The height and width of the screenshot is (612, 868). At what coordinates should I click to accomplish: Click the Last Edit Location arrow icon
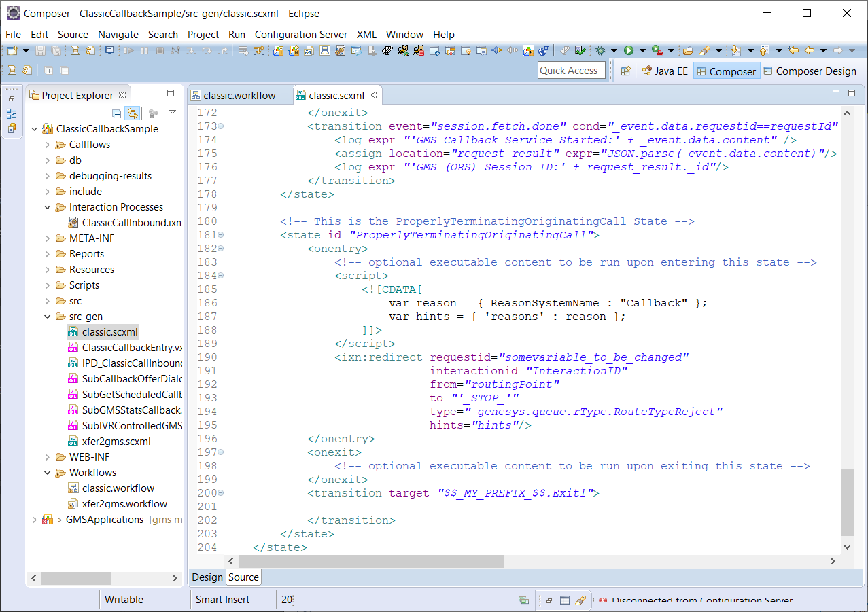793,50
